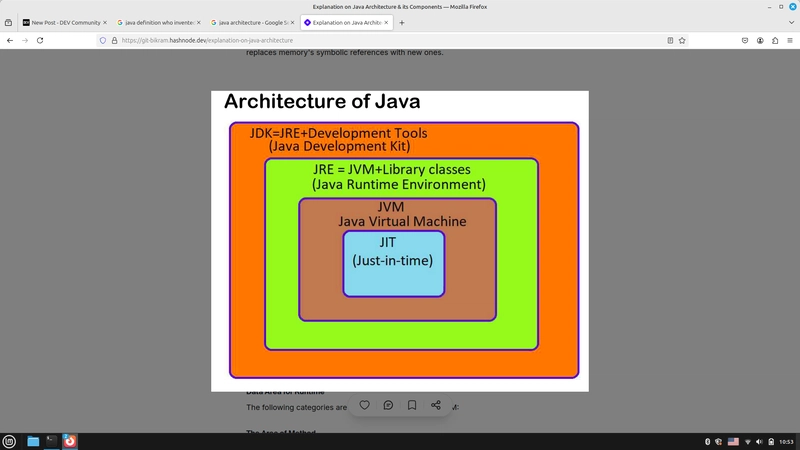Open the battery status tray icon
The height and width of the screenshot is (450, 800).
point(771,442)
